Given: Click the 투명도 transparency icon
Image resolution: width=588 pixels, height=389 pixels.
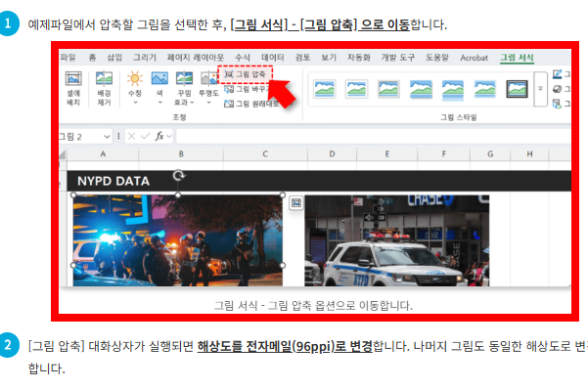Looking at the screenshot, I should coord(208,79).
